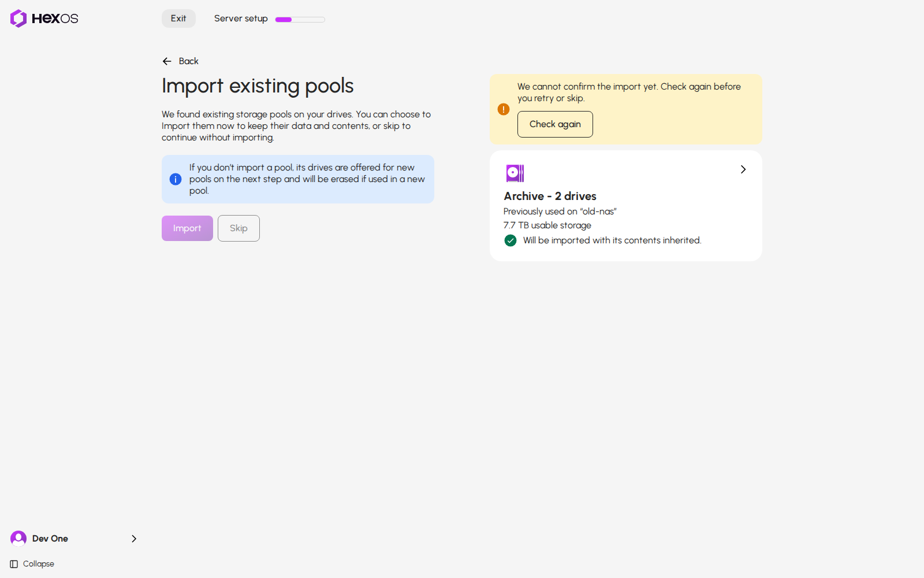The height and width of the screenshot is (578, 924).
Task: Click the Archive pool drive icon
Action: [x=515, y=173]
